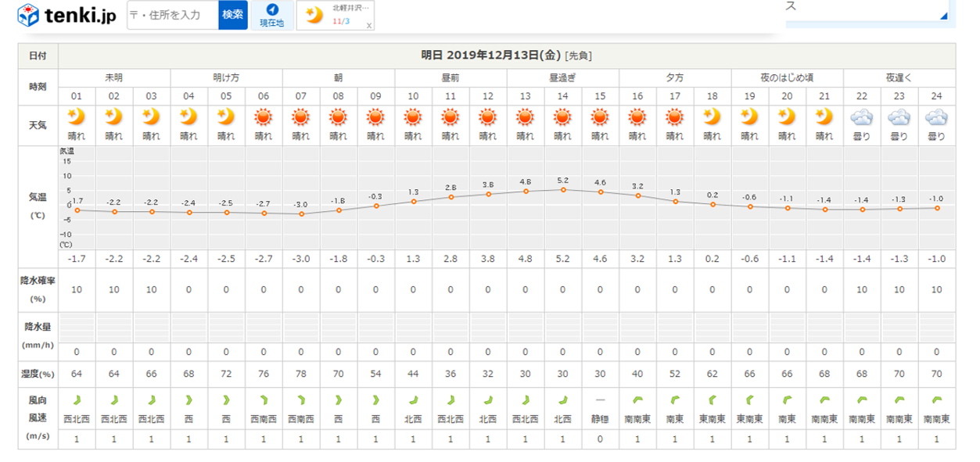This screenshot has height=462, width=980.
Task: Click the 07時 lowest point on temperature graph
Action: coord(301,213)
